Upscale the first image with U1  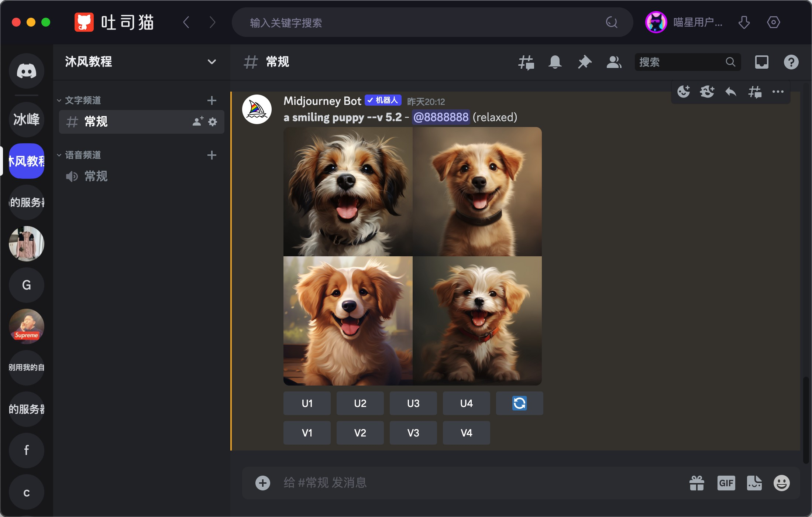point(307,403)
